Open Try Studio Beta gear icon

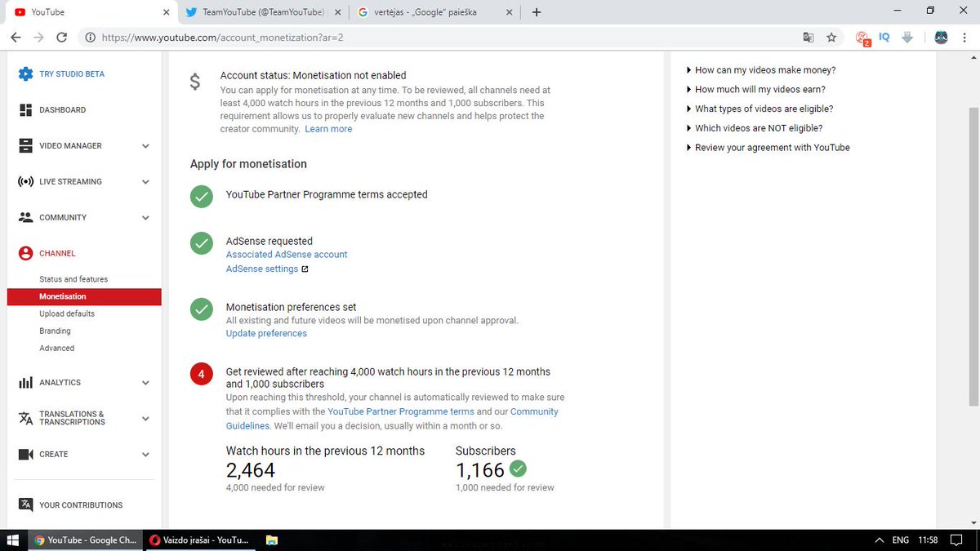25,73
